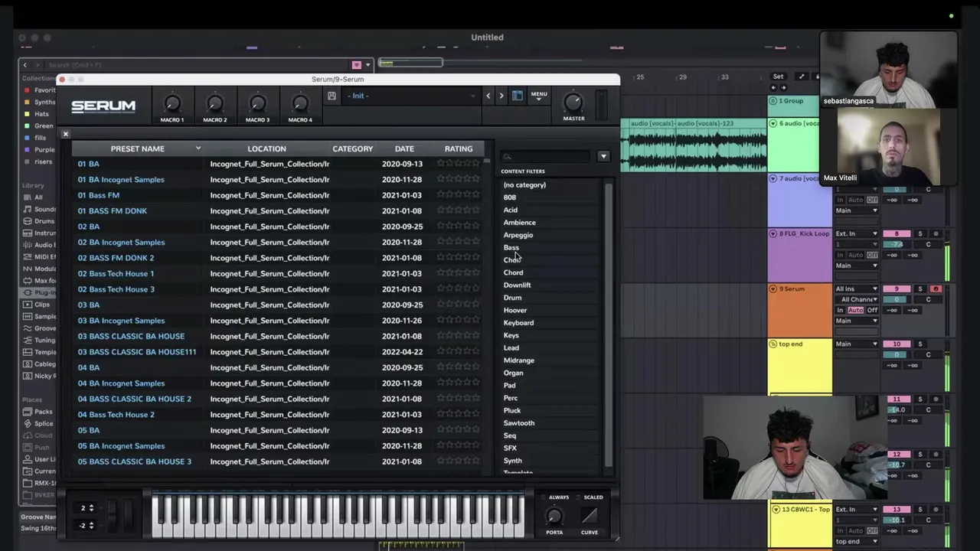Image resolution: width=980 pixels, height=551 pixels.
Task: Select preset 03 BASS CLASSIC BA HOUSE111
Action: click(x=137, y=352)
